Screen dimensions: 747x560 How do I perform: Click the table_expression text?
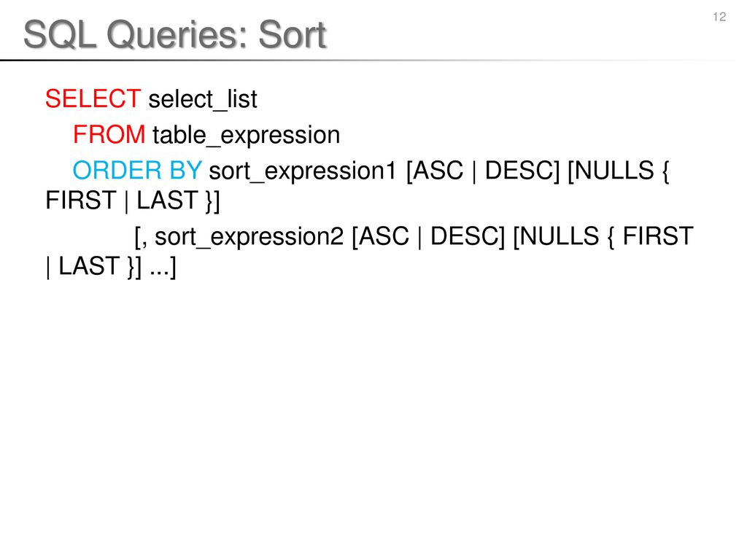pos(247,135)
